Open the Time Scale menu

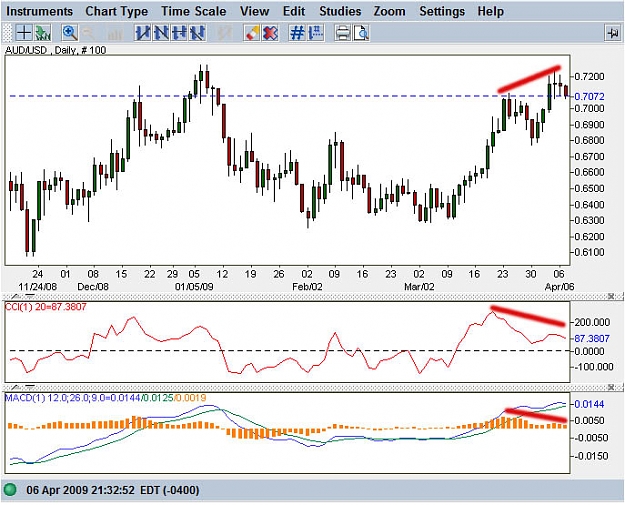(x=194, y=11)
